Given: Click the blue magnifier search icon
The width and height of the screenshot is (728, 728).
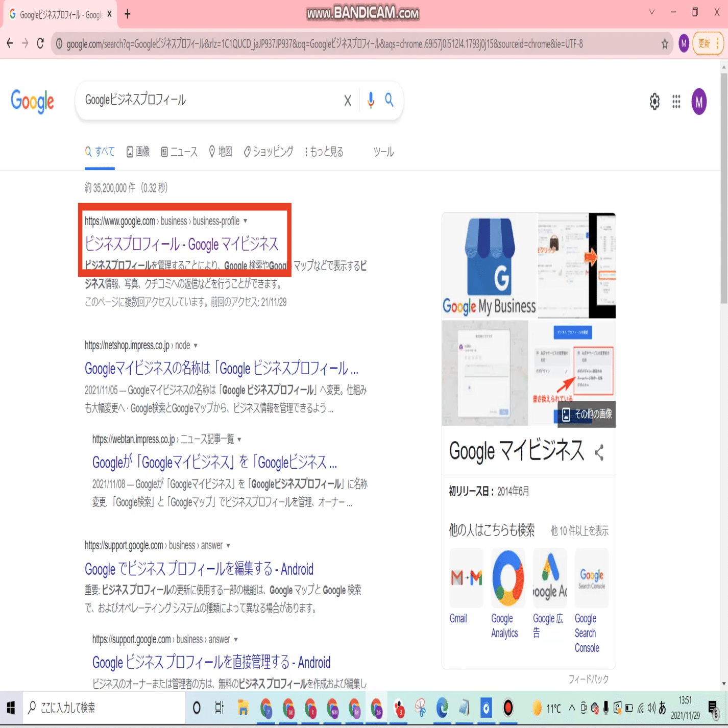Looking at the screenshot, I should pyautogui.click(x=390, y=101).
